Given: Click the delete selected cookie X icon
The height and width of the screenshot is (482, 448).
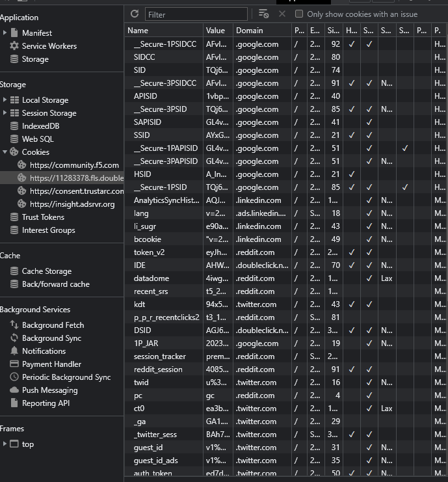Looking at the screenshot, I should tap(282, 14).
